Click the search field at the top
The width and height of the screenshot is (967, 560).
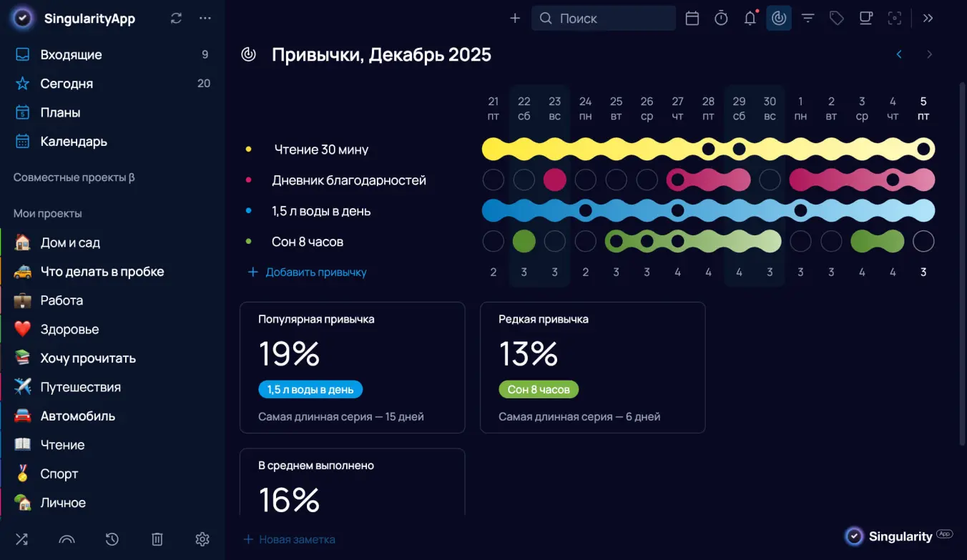603,18
